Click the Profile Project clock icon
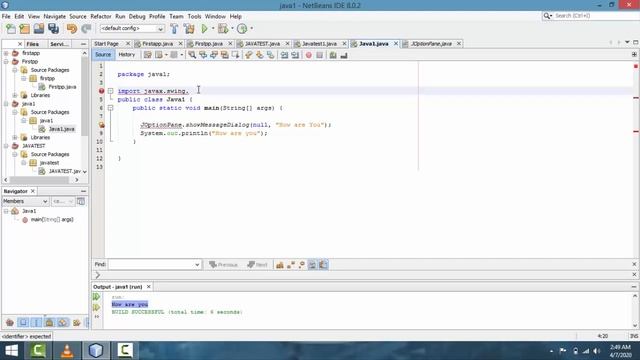640x360 pixels. 242,29
